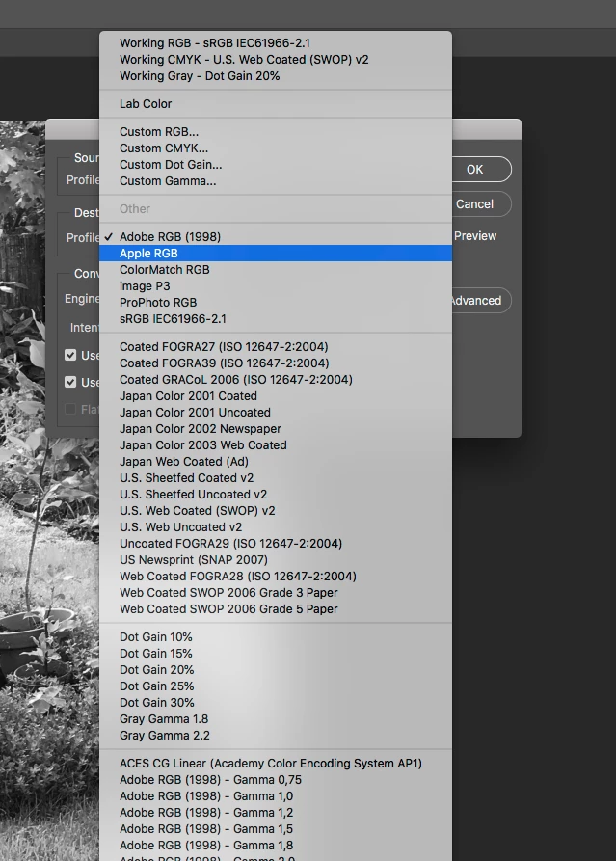Choose Uncoated FOGRA29 (ISO 12647-2:2004)

pos(276,544)
